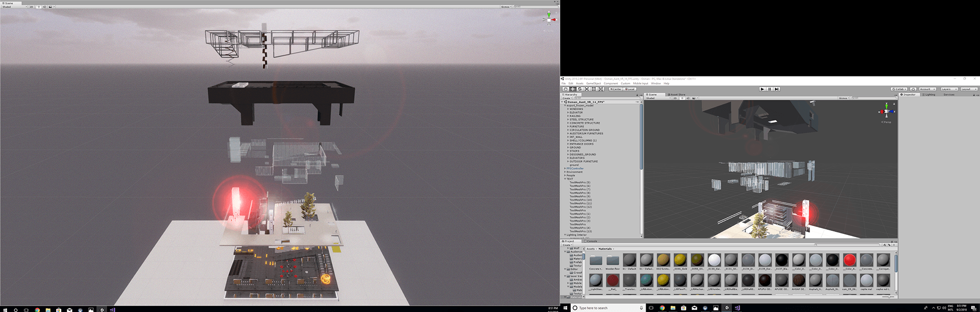The height and width of the screenshot is (312, 980).
Task: Open the Layers dropdown
Action: click(949, 89)
